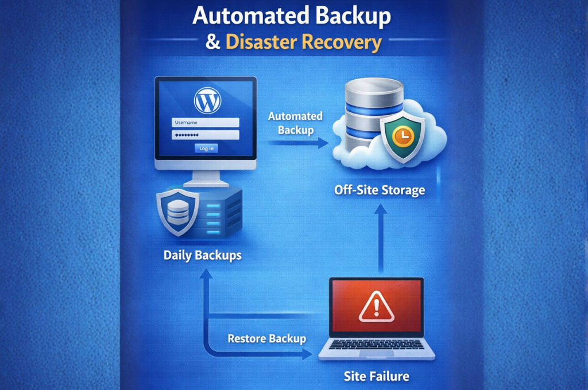Click the Site Failure label
588x390 pixels.
coord(377,376)
